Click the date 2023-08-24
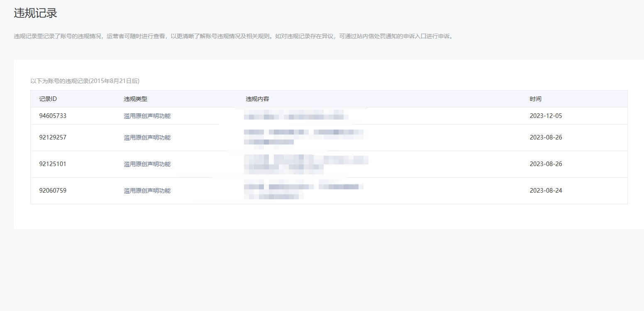The height and width of the screenshot is (311, 644). (x=546, y=191)
